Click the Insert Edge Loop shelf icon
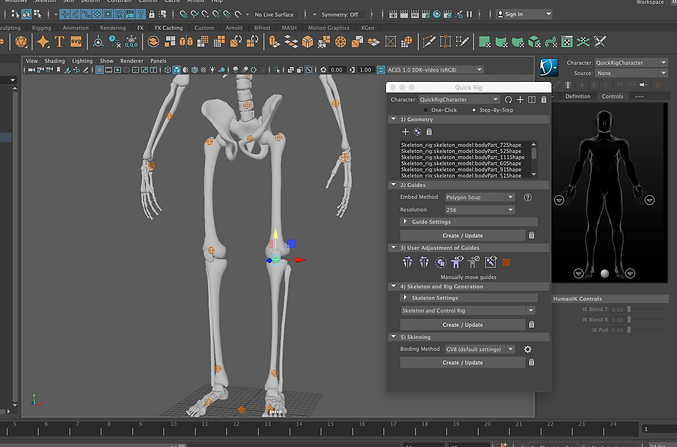 pos(445,42)
